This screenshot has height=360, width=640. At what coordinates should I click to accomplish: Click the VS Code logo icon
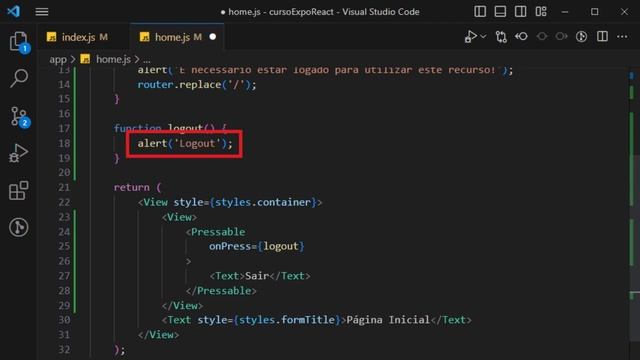(13, 11)
